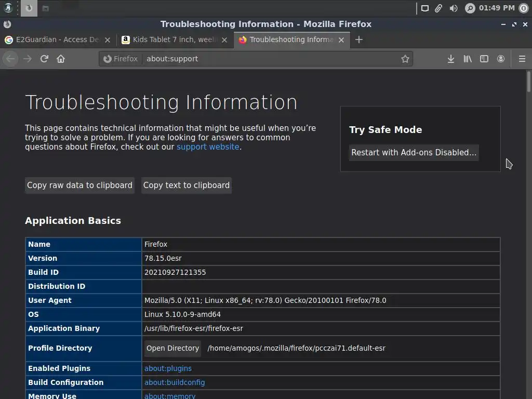Click the Open Directory button

point(172,348)
